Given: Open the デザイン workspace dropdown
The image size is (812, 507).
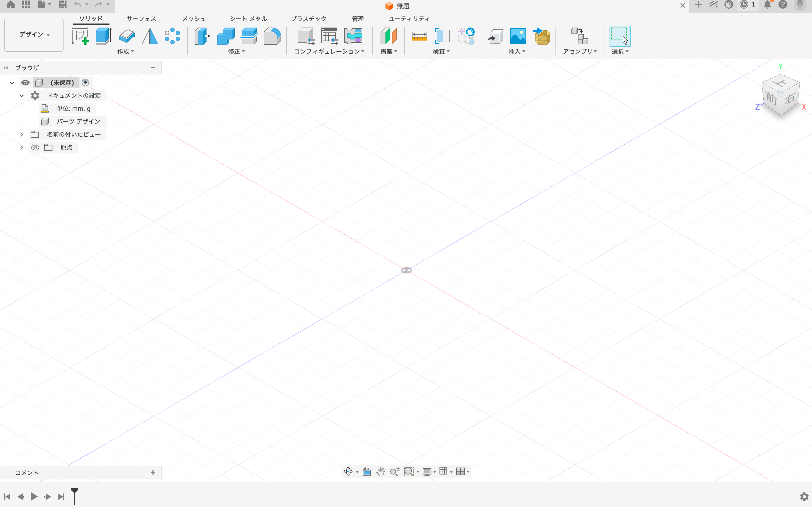Looking at the screenshot, I should 34,35.
